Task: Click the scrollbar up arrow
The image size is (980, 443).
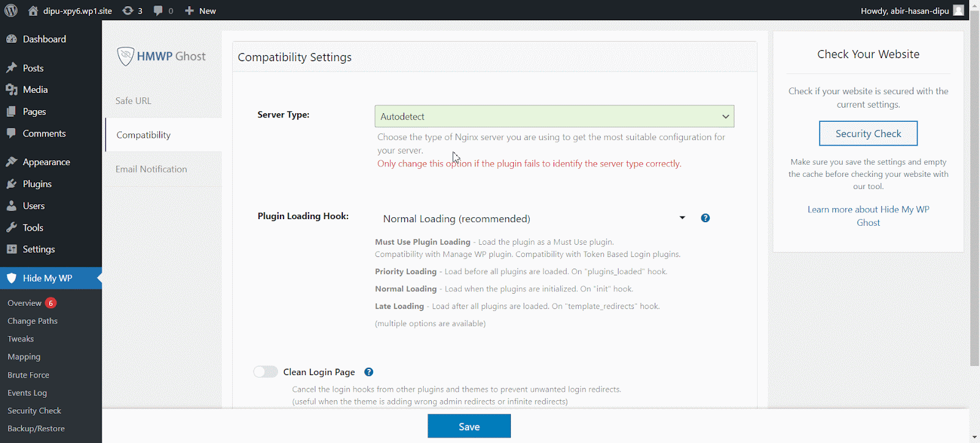Action: (974, 4)
